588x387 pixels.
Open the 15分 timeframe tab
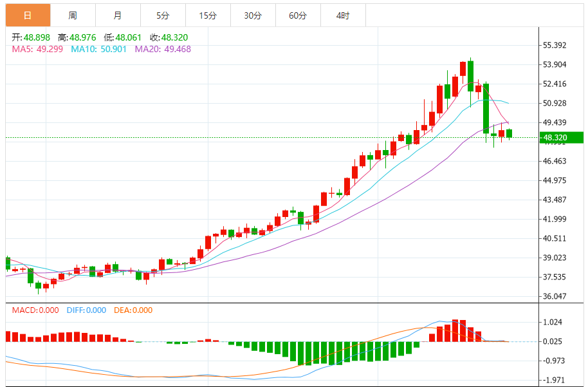pyautogui.click(x=208, y=15)
